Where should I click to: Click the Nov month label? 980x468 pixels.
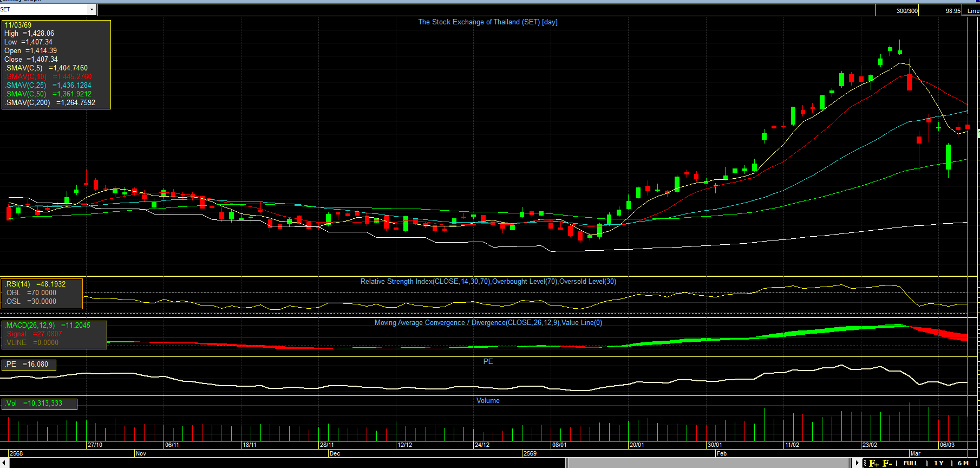tap(141, 454)
